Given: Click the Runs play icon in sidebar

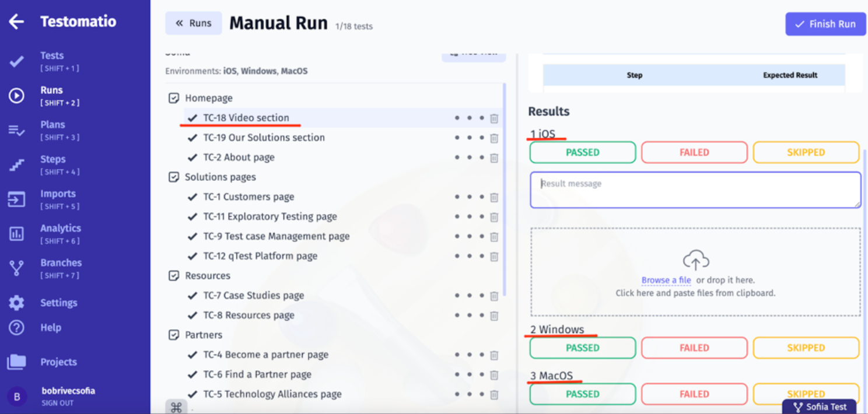Looking at the screenshot, I should coord(16,96).
